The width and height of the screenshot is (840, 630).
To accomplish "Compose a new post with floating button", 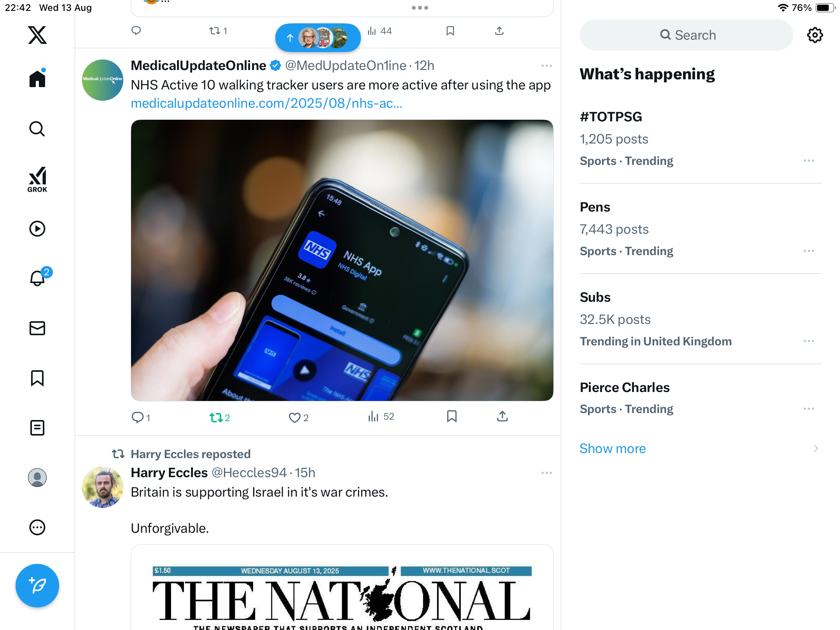I will 37,585.
